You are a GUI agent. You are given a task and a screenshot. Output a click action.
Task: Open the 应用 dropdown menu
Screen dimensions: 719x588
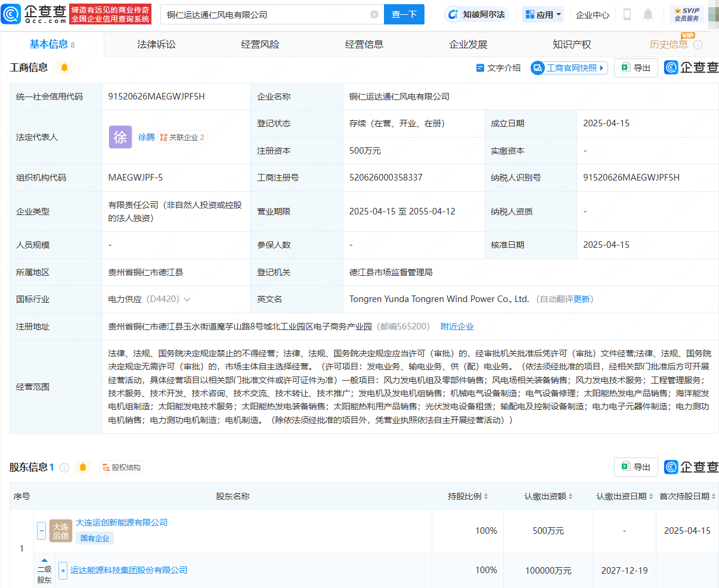[543, 14]
